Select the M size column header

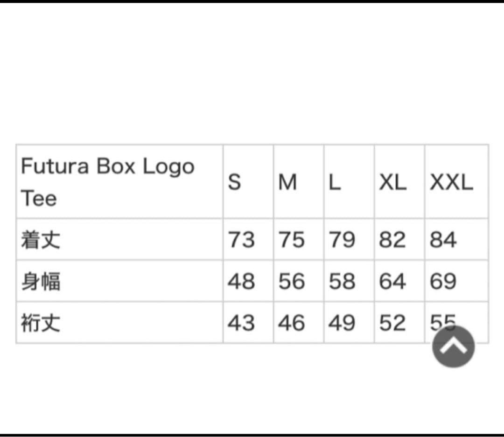tap(287, 182)
